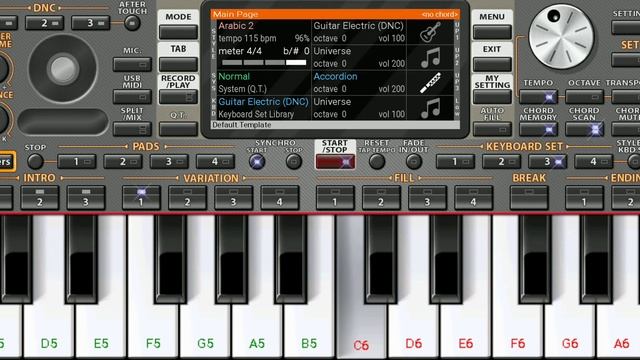Click the accordion instrument icon in UP3 row
The image size is (640, 360).
point(430,83)
